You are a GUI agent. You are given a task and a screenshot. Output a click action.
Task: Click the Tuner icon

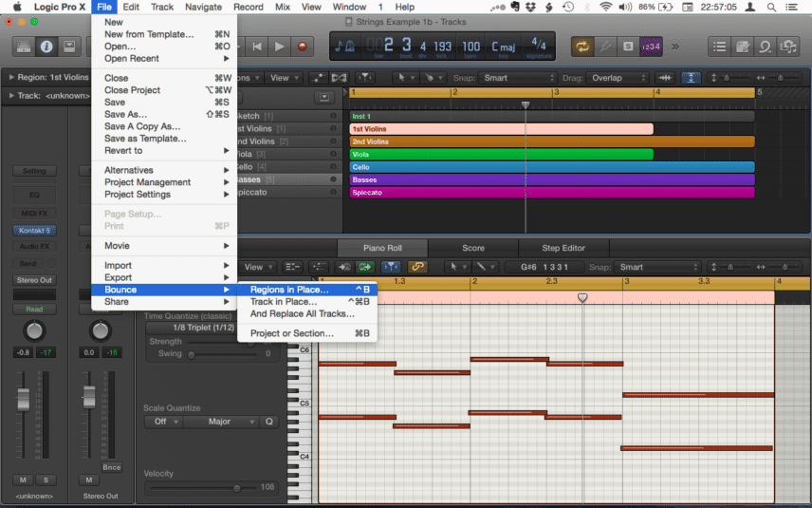[605, 47]
